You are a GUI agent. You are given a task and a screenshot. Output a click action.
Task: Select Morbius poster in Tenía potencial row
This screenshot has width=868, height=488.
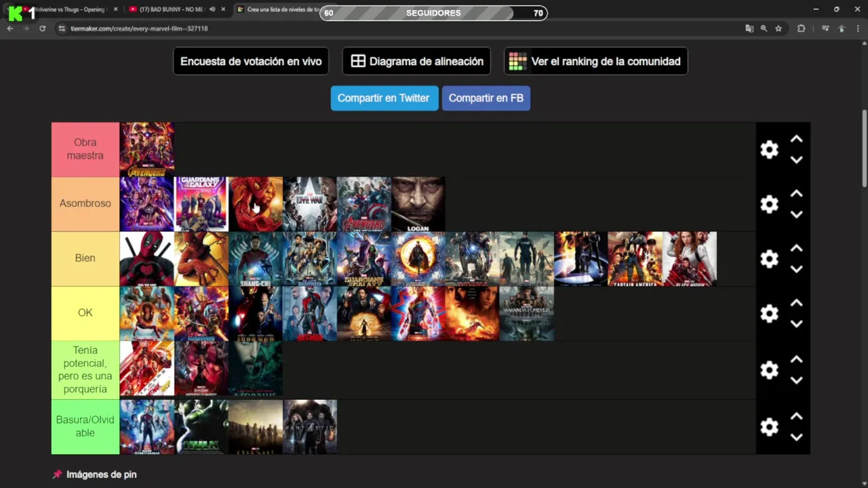tap(256, 369)
